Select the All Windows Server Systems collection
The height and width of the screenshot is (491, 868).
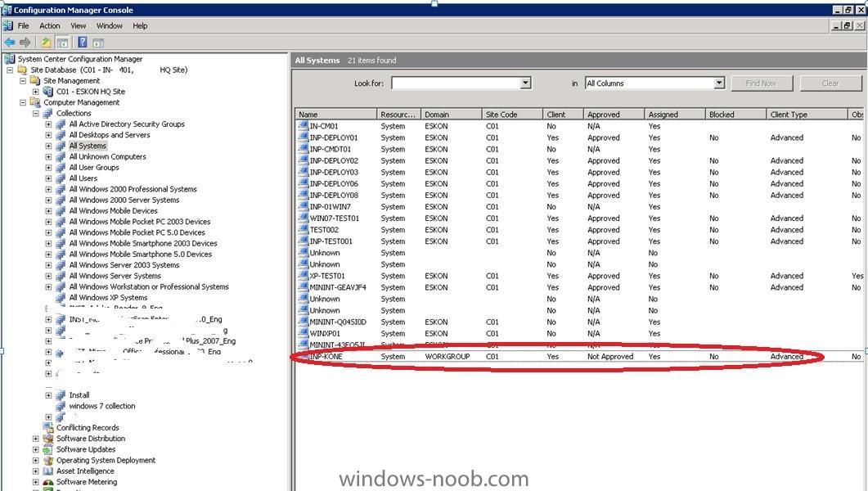tap(115, 276)
